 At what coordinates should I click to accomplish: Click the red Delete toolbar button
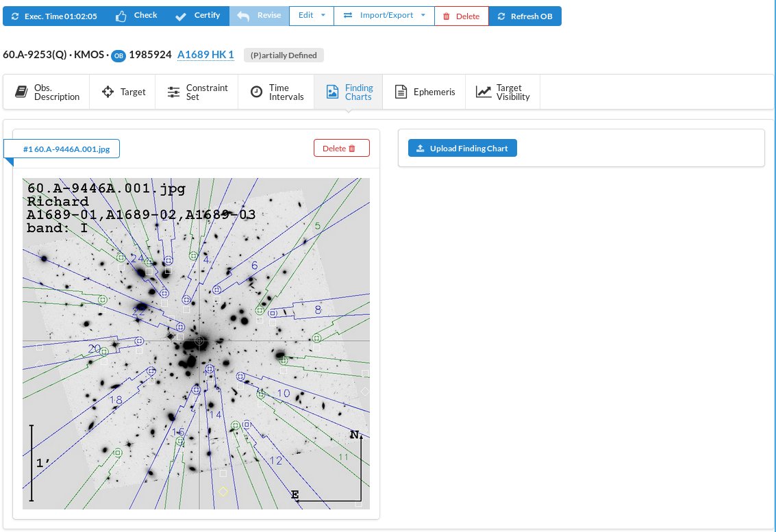click(461, 16)
